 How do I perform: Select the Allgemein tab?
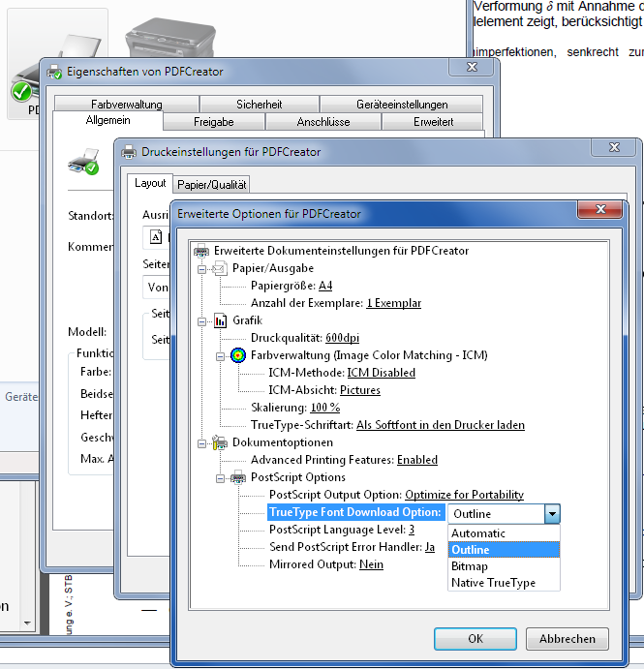pos(107,120)
